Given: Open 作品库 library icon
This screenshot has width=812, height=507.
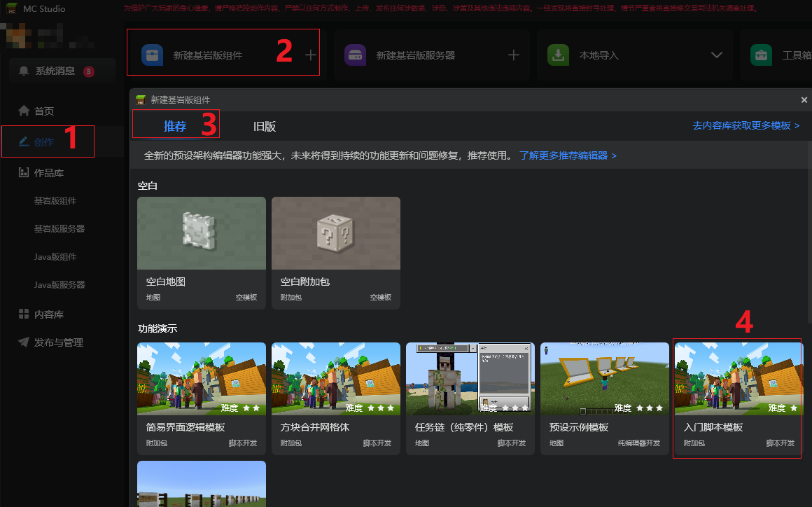Looking at the screenshot, I should tap(24, 172).
